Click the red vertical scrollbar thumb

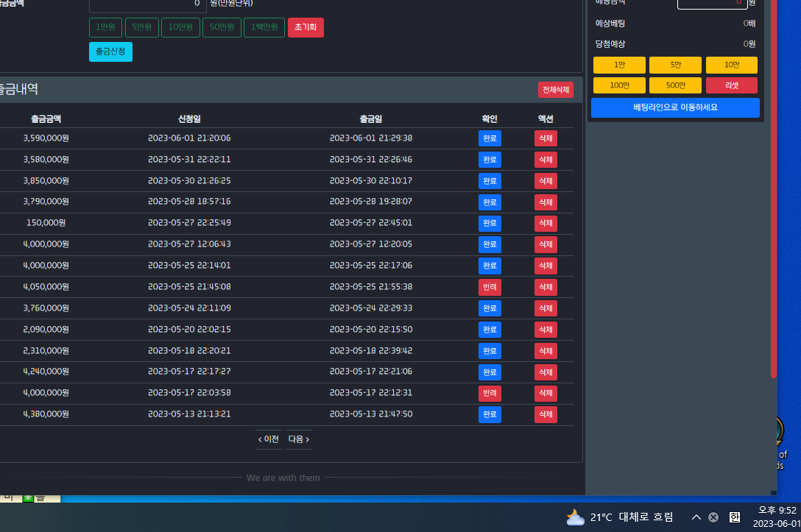tap(774, 189)
